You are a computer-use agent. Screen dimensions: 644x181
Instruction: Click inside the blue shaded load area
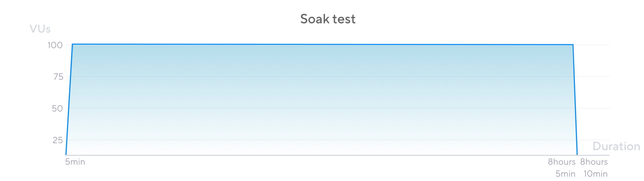click(x=322, y=101)
